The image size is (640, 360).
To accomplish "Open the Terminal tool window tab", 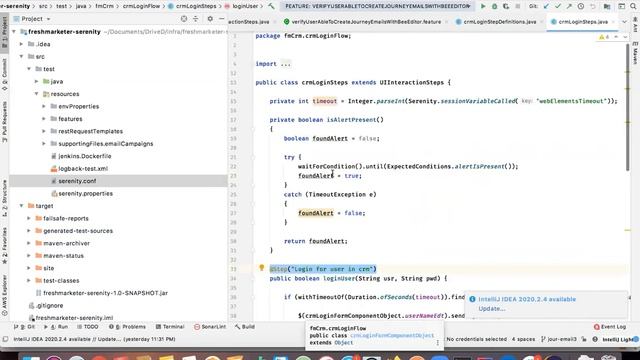I will [170, 327].
